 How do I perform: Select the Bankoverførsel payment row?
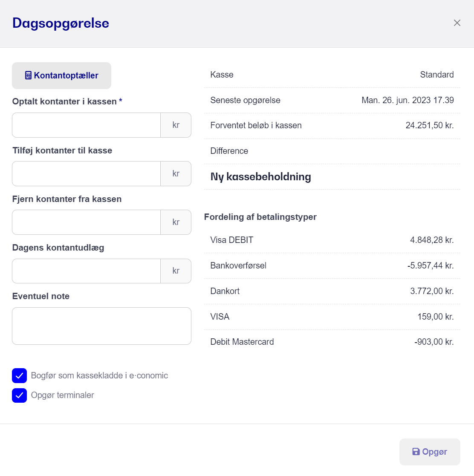pyautogui.click(x=332, y=265)
